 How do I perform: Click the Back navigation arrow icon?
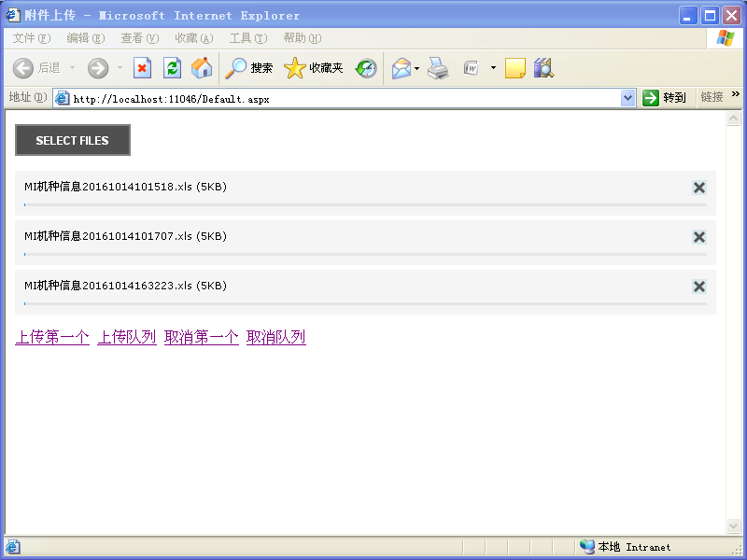[22, 68]
